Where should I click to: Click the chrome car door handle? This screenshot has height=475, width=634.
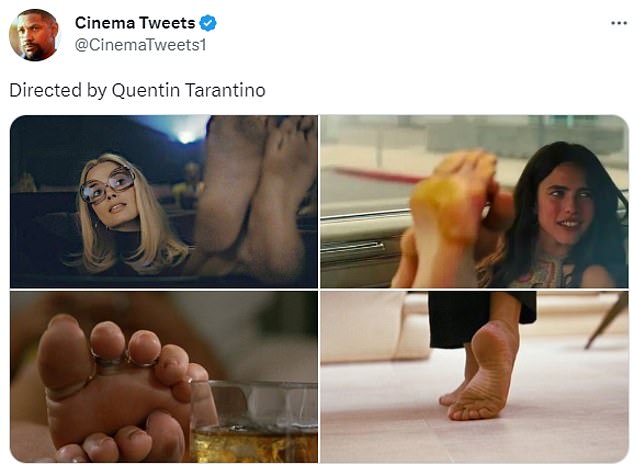[x=353, y=246]
